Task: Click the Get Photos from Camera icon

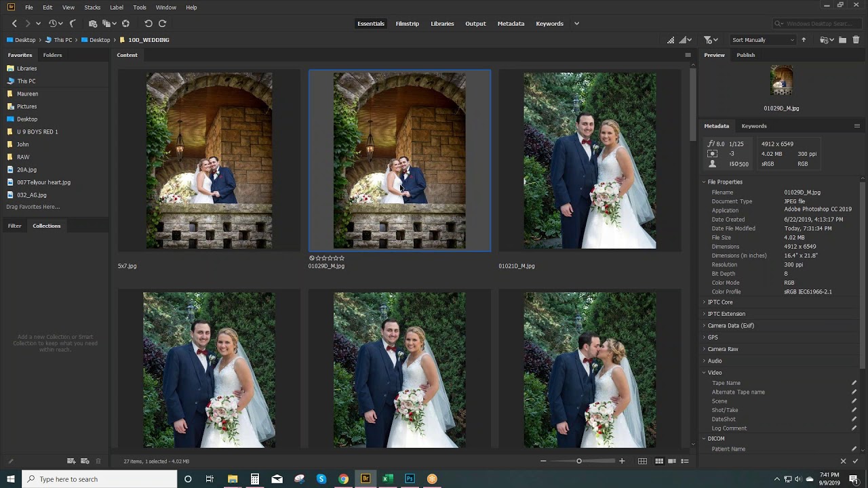Action: (x=93, y=23)
